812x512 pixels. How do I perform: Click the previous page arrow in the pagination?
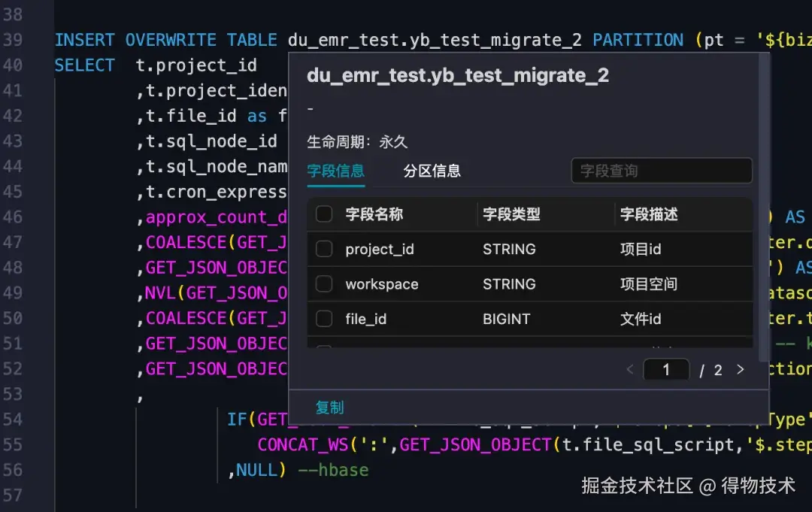coord(630,369)
